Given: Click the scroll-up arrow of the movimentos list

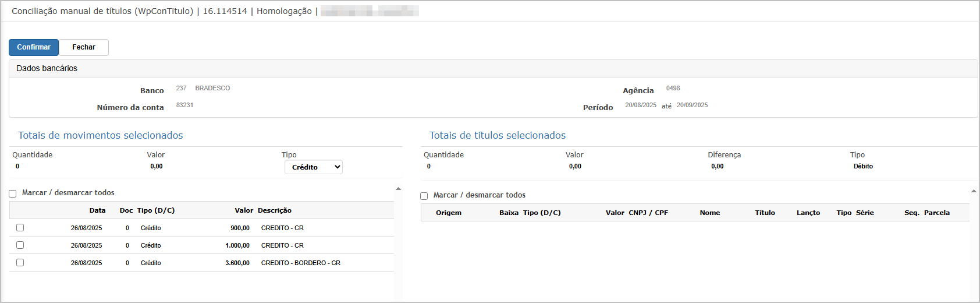Looking at the screenshot, I should (x=398, y=189).
